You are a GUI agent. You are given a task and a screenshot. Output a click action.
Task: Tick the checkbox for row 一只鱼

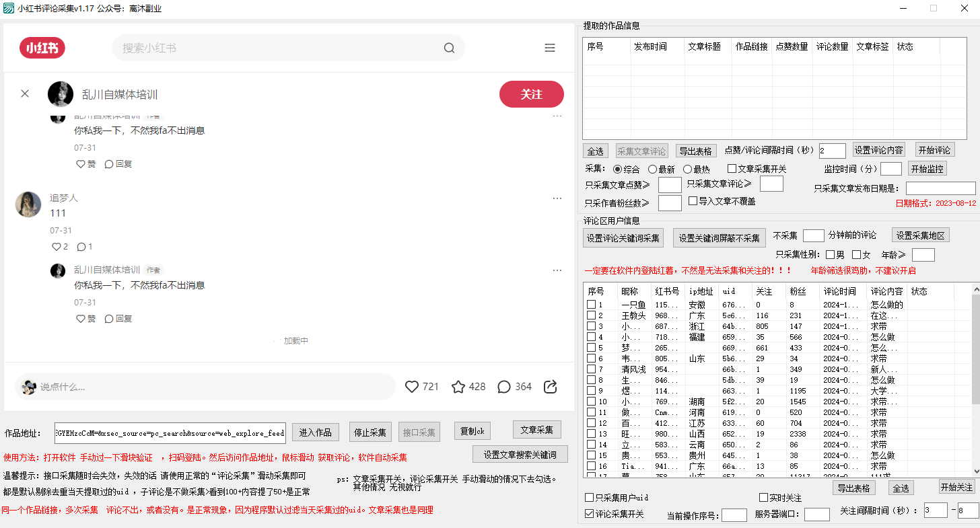coord(591,305)
